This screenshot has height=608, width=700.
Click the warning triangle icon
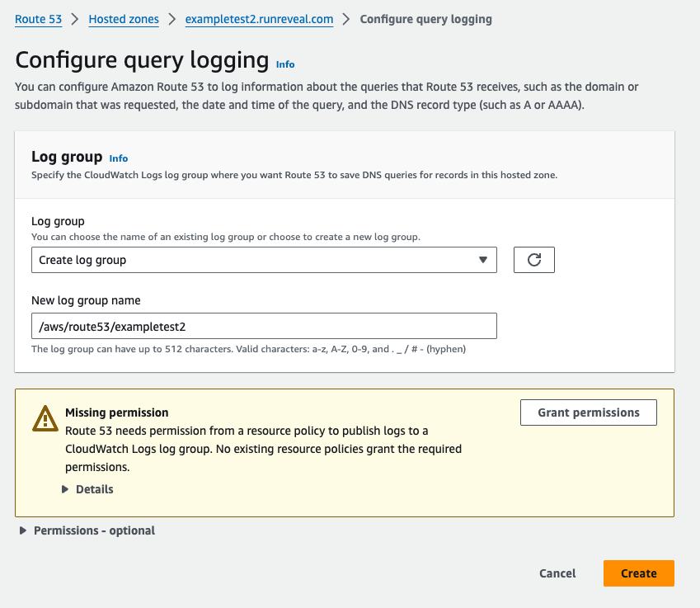[45, 419]
